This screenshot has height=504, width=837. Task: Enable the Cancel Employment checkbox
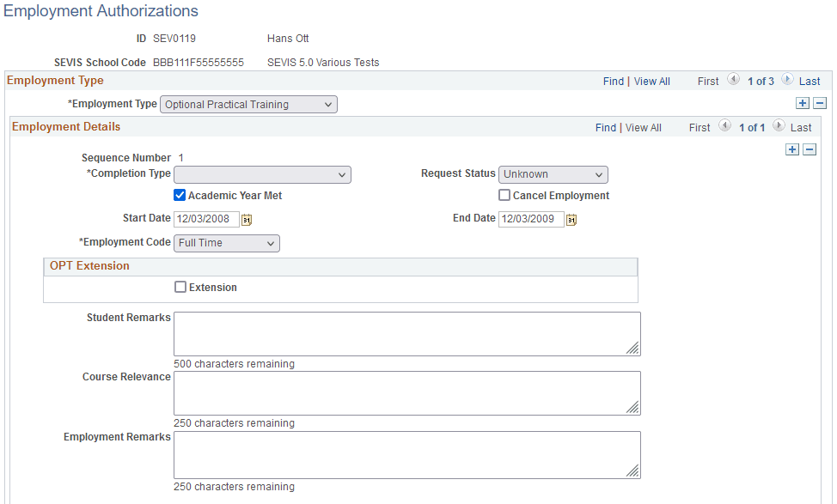[504, 195]
